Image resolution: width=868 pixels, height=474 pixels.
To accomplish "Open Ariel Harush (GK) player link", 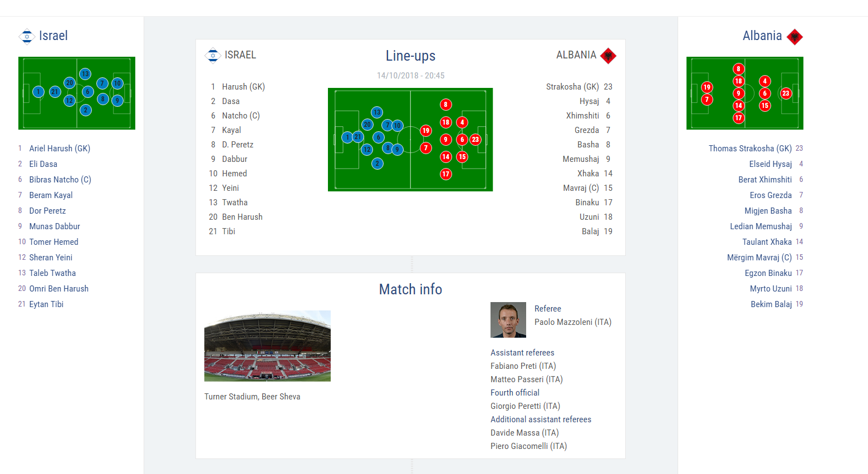I will click(60, 149).
